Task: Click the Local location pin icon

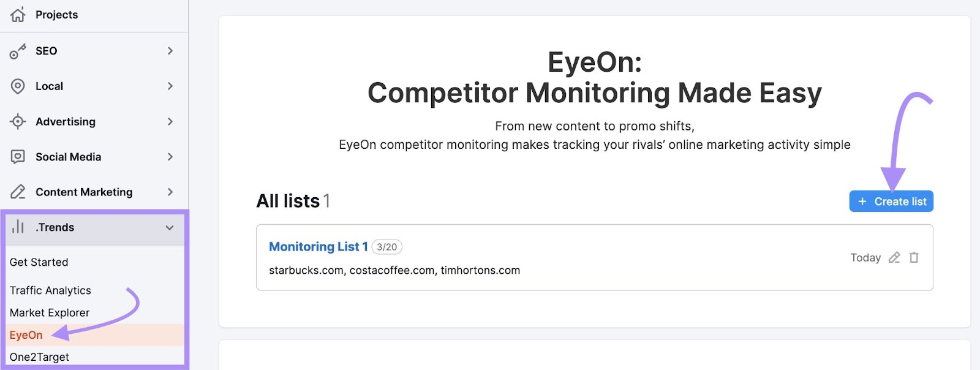Action: point(18,86)
